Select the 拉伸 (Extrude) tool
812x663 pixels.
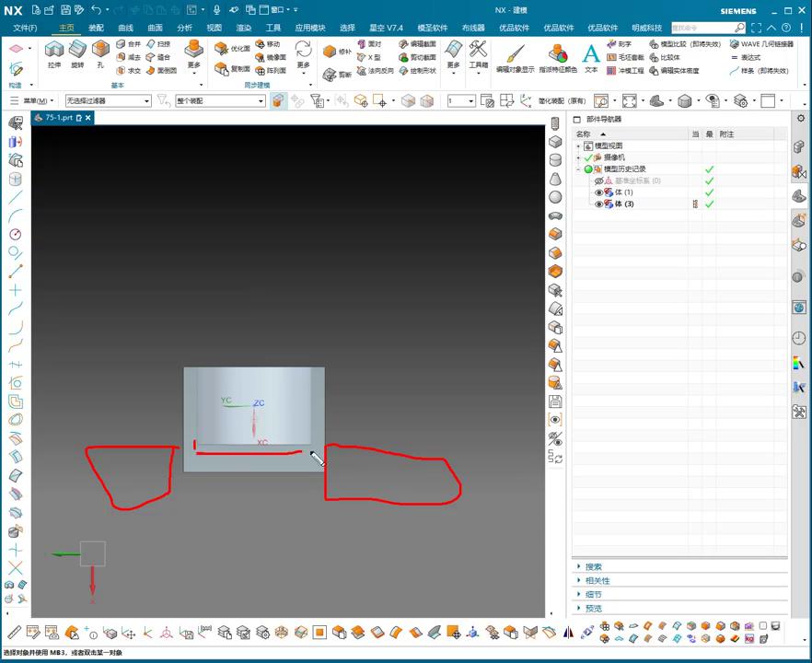54,53
